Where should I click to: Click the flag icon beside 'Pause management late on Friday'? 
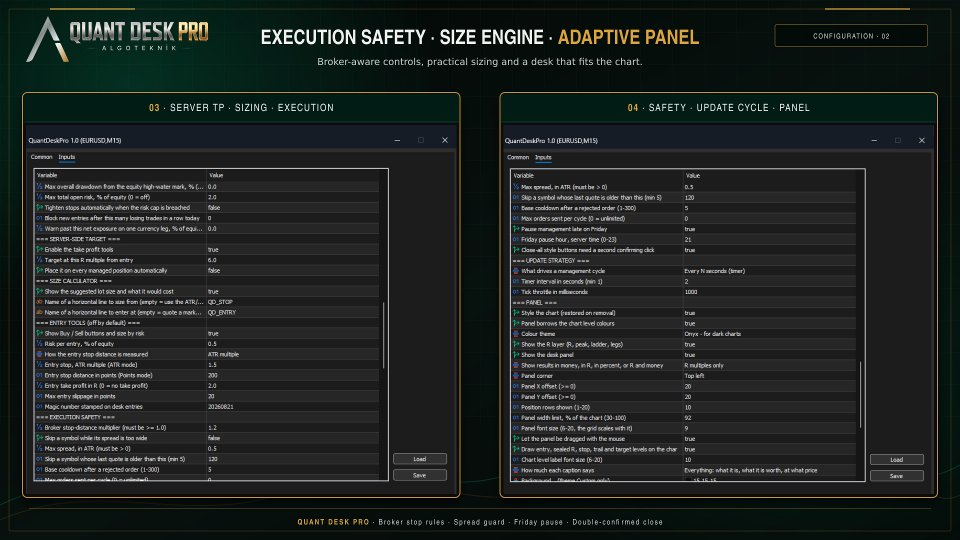tap(516, 229)
